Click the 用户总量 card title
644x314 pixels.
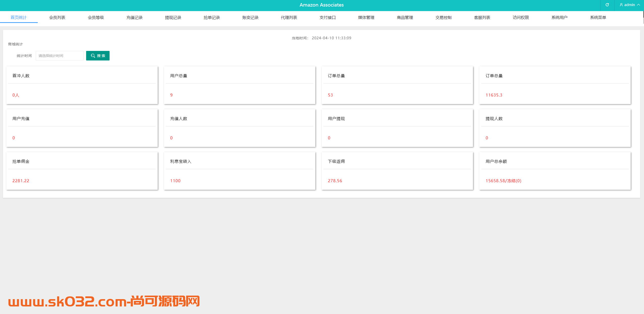tap(179, 76)
